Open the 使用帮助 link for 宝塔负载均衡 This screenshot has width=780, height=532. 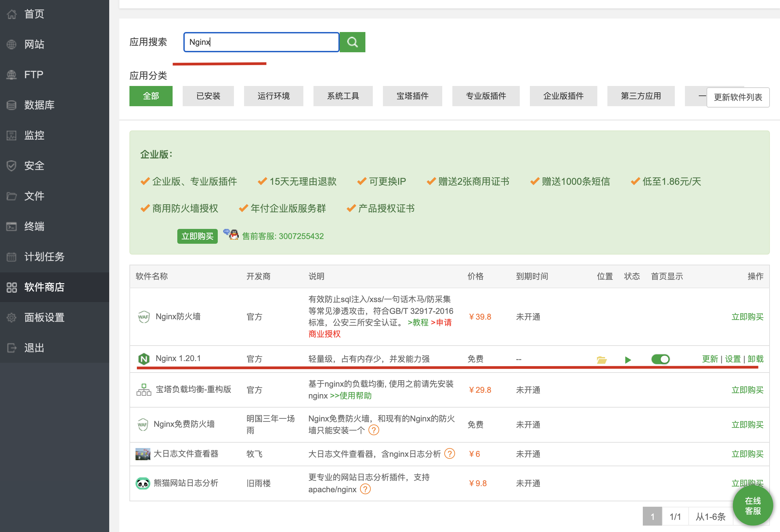pyautogui.click(x=351, y=396)
